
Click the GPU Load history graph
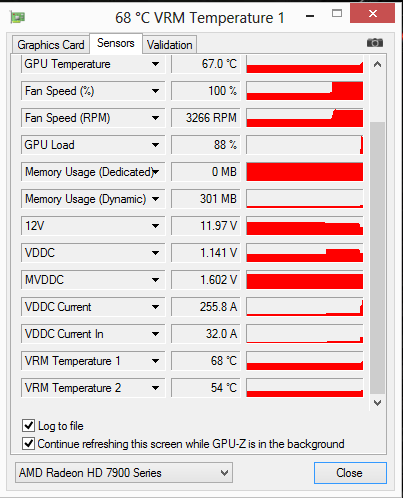point(305,145)
